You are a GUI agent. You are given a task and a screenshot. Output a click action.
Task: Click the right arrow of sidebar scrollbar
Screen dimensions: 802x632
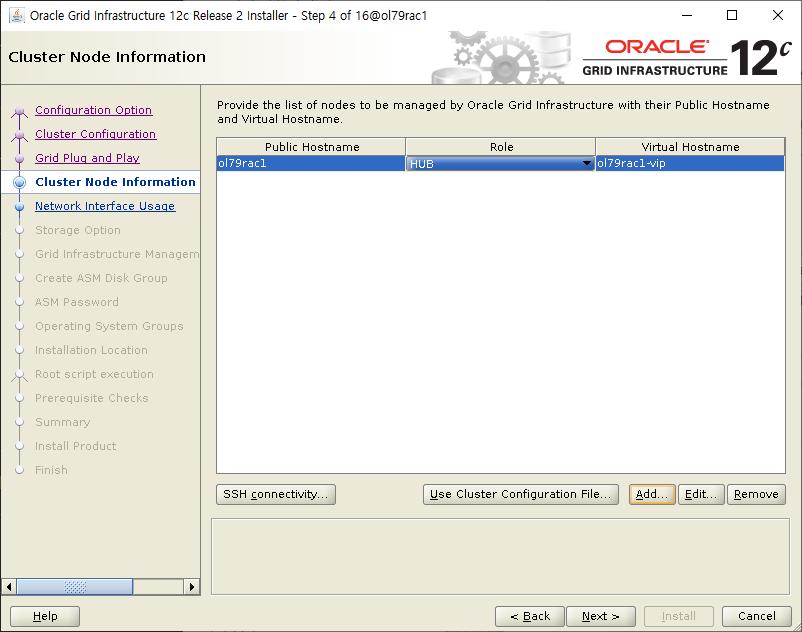pos(192,586)
